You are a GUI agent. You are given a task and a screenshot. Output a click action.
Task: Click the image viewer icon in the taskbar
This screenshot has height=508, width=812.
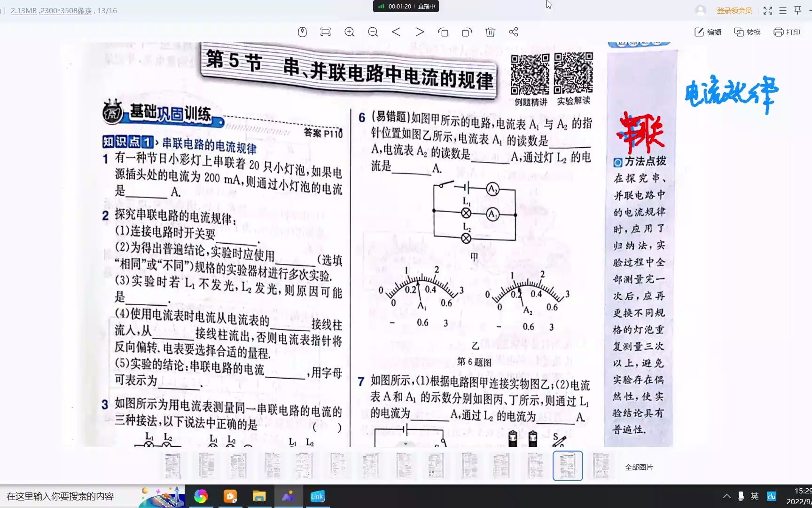[x=288, y=496]
